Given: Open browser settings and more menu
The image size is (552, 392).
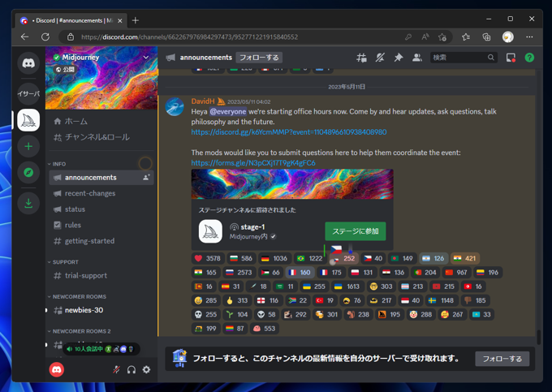Looking at the screenshot, I should coord(529,37).
